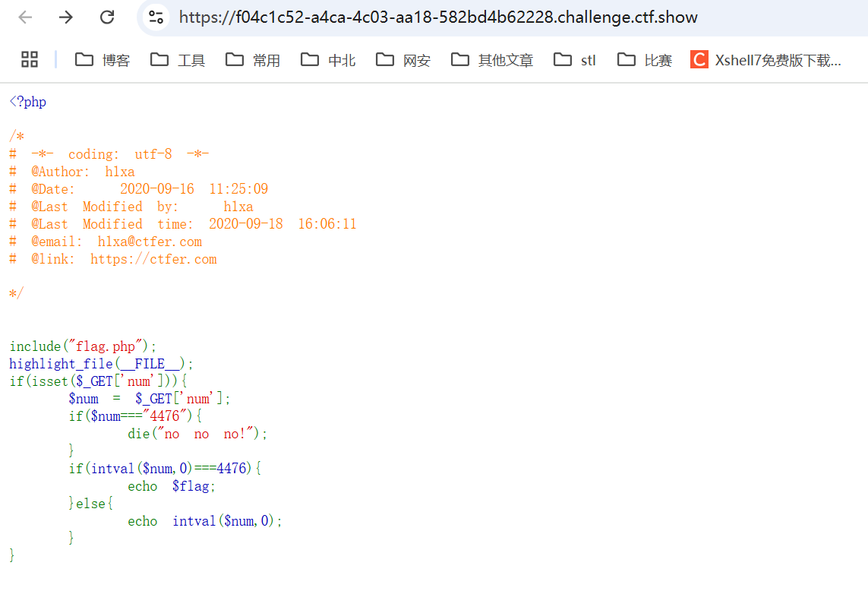
Task: Open the 网安 bookmark folder
Action: tap(403, 60)
